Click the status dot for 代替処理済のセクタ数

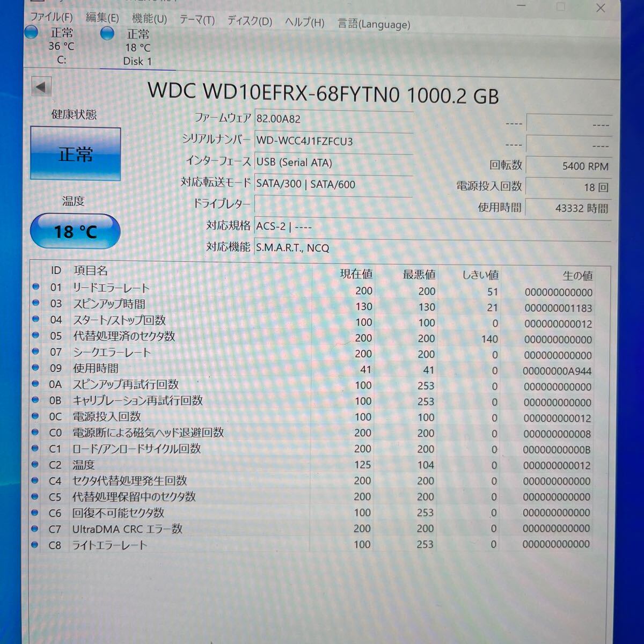point(36,335)
